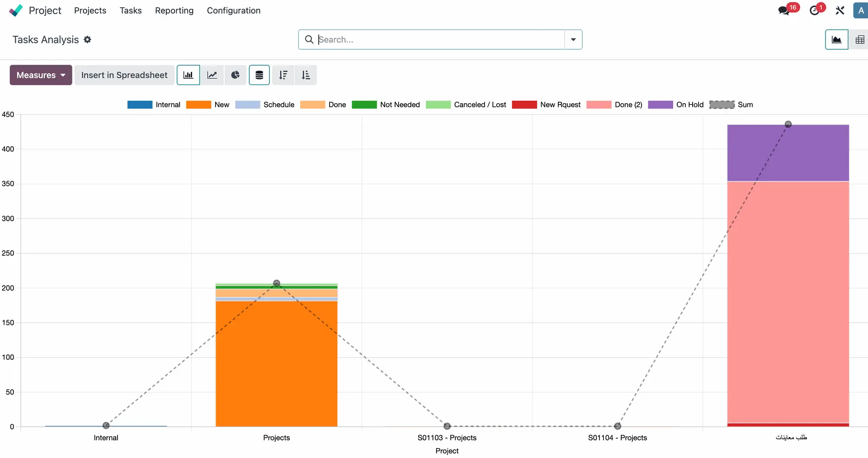Switch to bar chart mode
The height and width of the screenshot is (458, 868).
click(188, 75)
